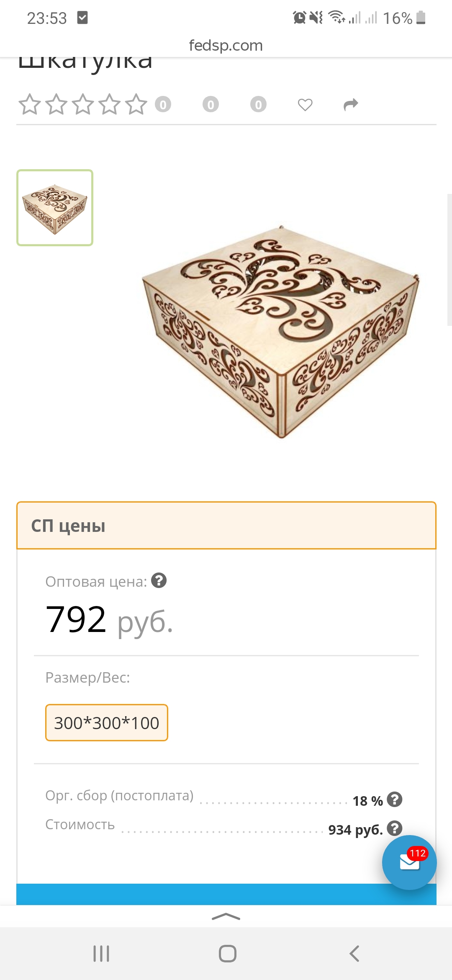
Task: Tap the Android home button
Action: (x=227, y=954)
